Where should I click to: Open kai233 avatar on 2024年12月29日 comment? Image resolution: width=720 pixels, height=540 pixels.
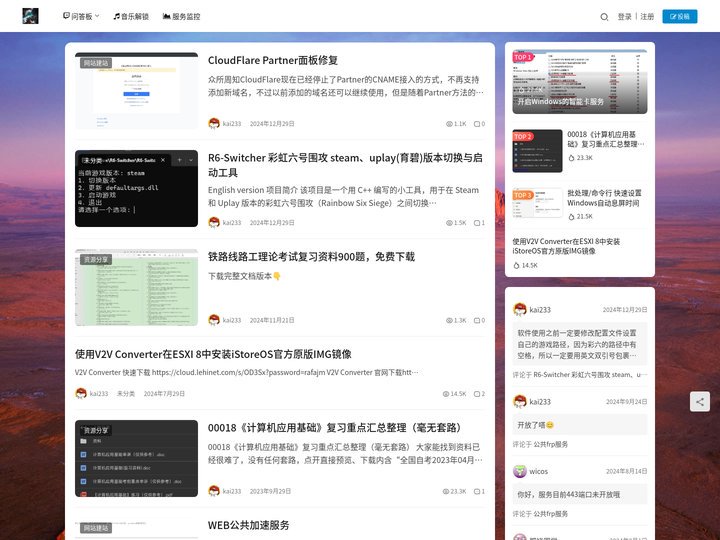tap(520, 309)
